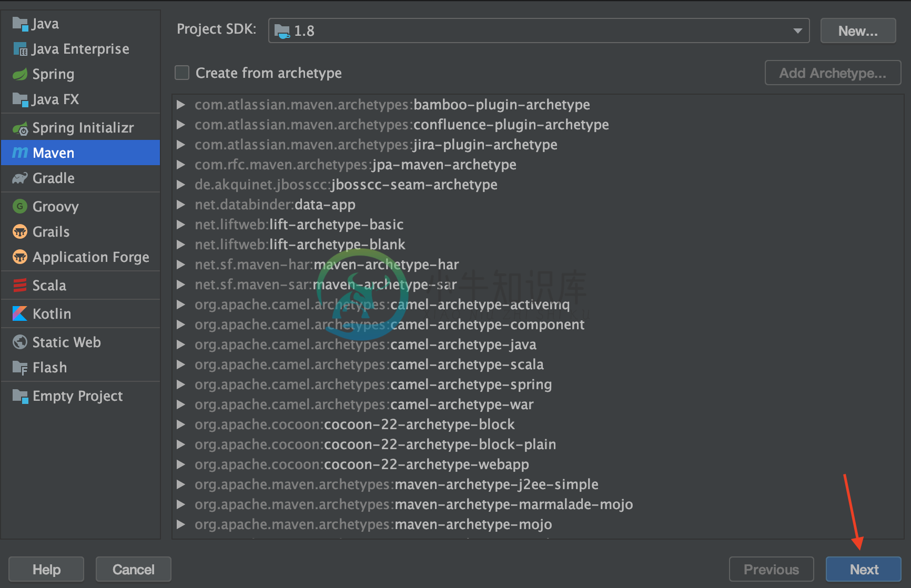Click the Empty Project icon
Image resolution: width=911 pixels, height=588 pixels.
[x=20, y=396]
